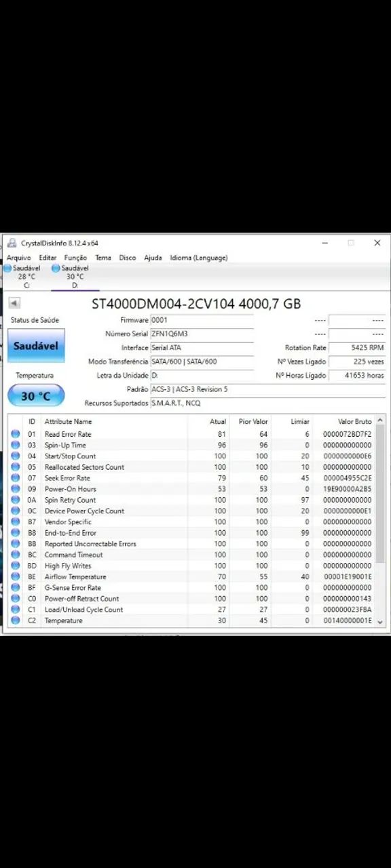Image resolution: width=391 pixels, height=868 pixels.
Task: Click the transfer mode field SATA/600
Action: 202,361
